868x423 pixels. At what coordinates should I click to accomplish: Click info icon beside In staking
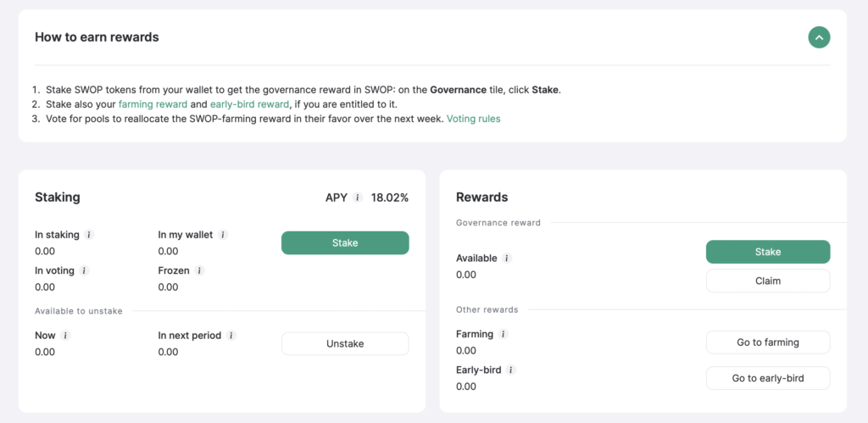point(89,235)
